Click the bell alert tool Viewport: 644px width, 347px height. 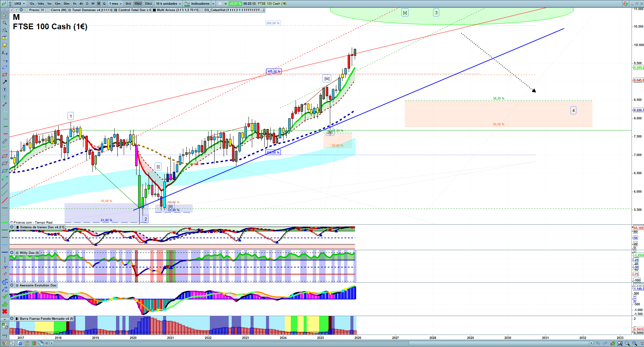[x=4, y=45]
